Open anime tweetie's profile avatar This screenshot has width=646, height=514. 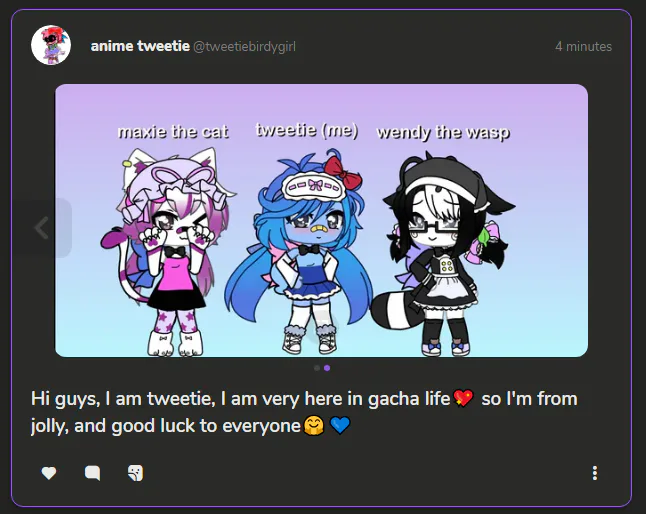(51, 45)
